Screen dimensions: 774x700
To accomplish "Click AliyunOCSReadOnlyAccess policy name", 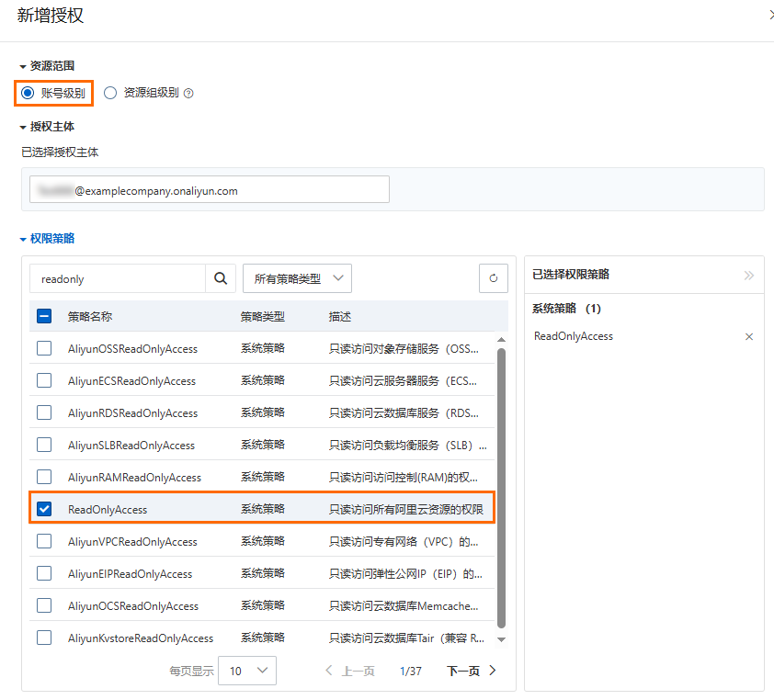I will click(x=133, y=605).
